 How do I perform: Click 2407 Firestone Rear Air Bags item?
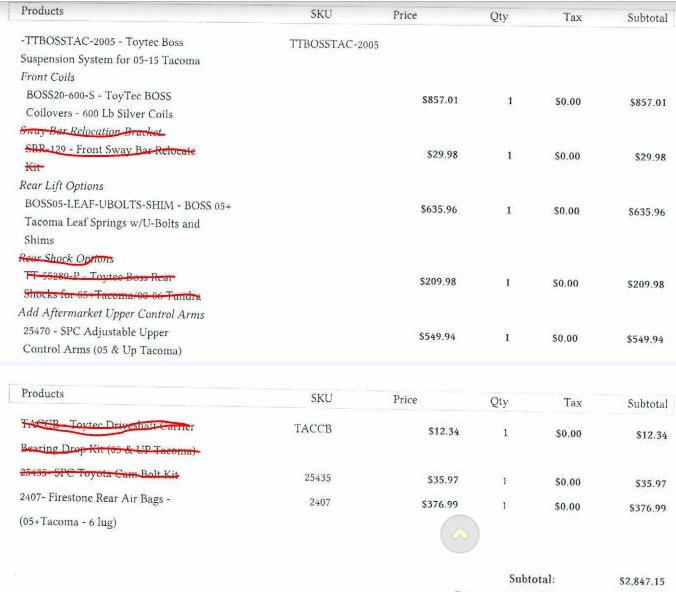(x=95, y=510)
